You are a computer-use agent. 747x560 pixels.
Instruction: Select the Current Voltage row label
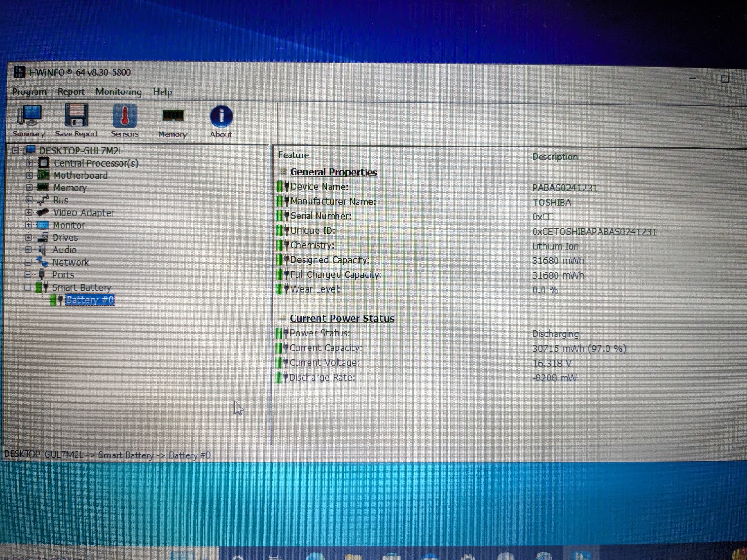[x=325, y=363]
